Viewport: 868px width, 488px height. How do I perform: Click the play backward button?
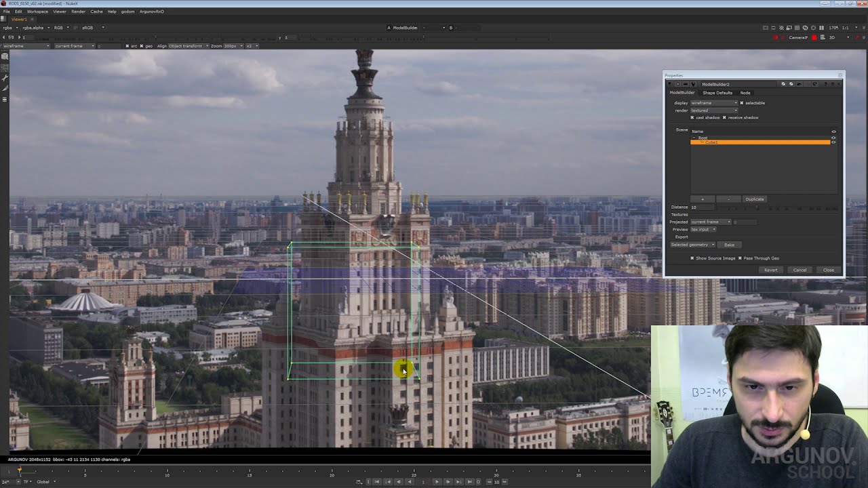click(410, 482)
